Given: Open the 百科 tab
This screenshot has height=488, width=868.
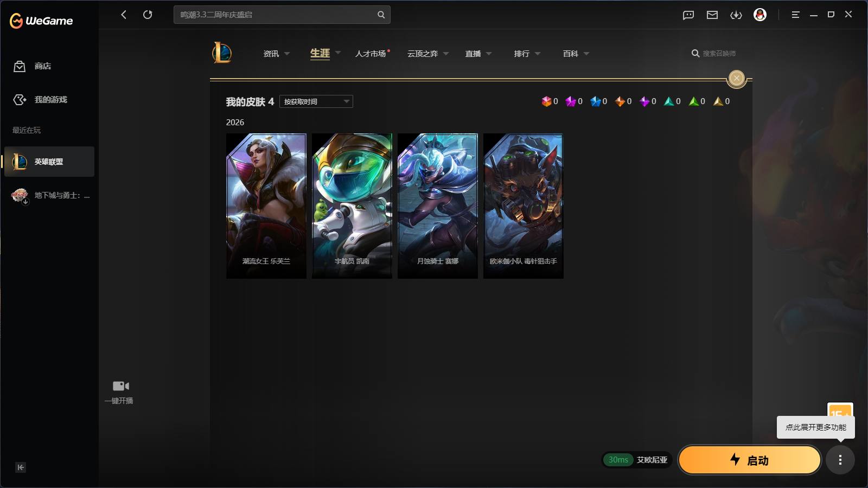Looking at the screenshot, I should 571,54.
